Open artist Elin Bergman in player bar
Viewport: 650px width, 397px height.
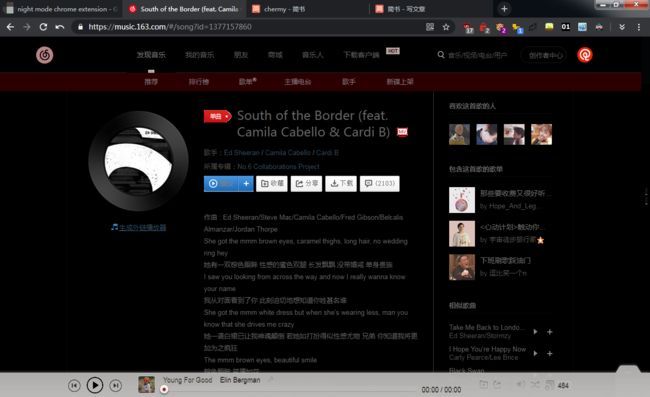(x=240, y=380)
